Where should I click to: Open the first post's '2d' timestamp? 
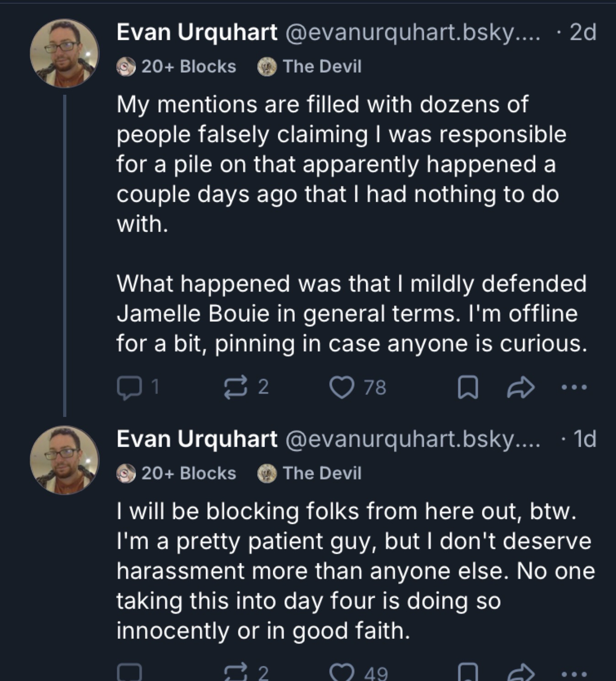click(583, 32)
